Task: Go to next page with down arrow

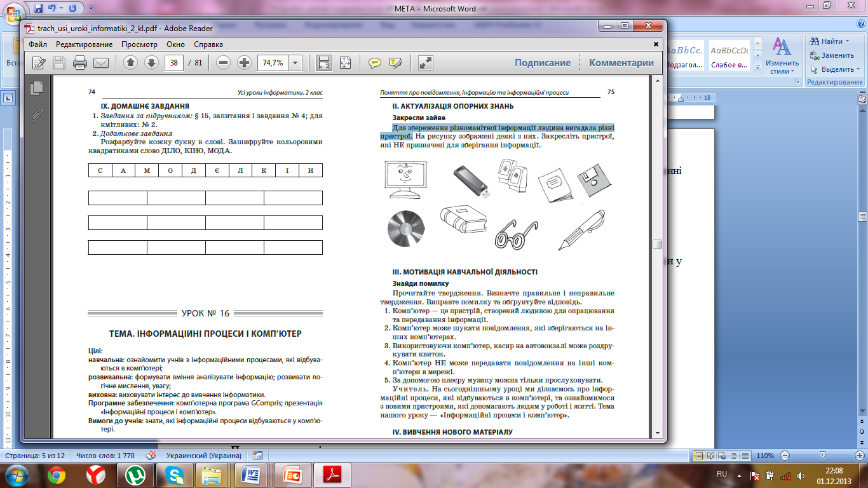Action: (151, 63)
